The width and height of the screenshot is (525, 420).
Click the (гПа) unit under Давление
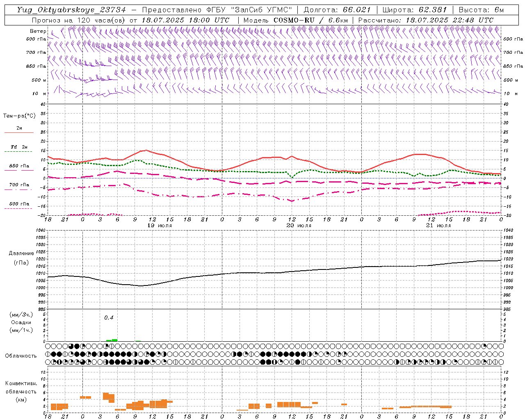pyautogui.click(x=21, y=263)
